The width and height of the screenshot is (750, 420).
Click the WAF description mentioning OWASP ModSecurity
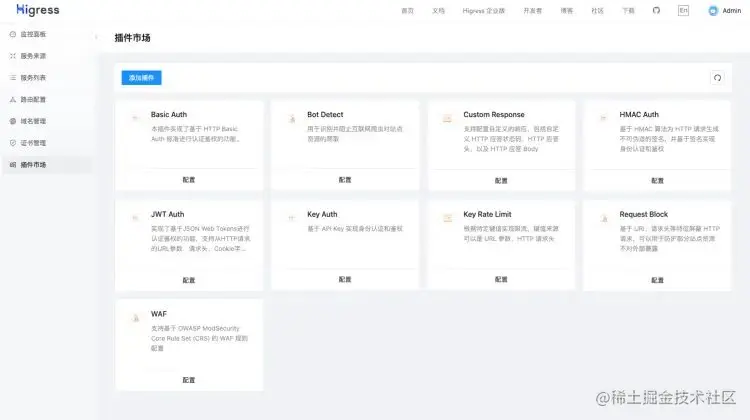[x=199, y=338]
